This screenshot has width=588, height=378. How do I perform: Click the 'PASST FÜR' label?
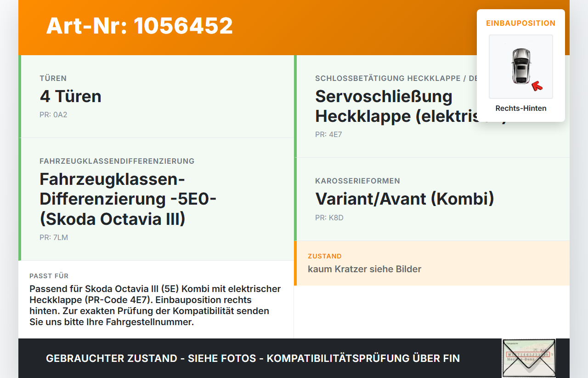(49, 276)
